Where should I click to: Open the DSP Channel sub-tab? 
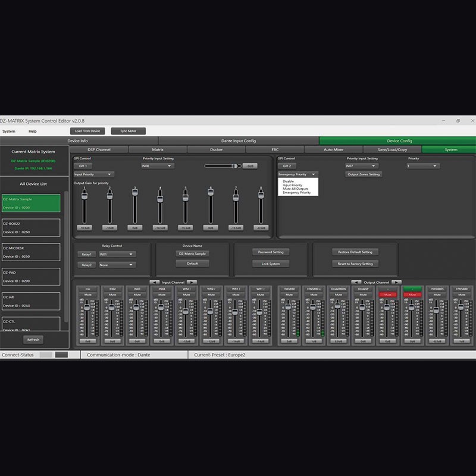(x=99, y=150)
